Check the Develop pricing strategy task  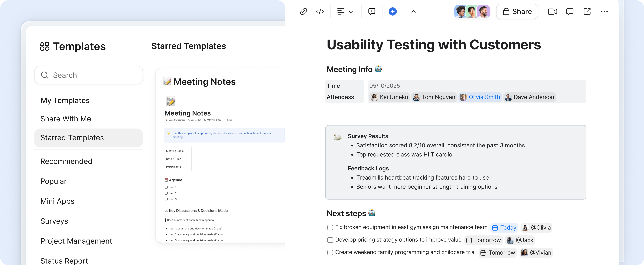pos(330,240)
